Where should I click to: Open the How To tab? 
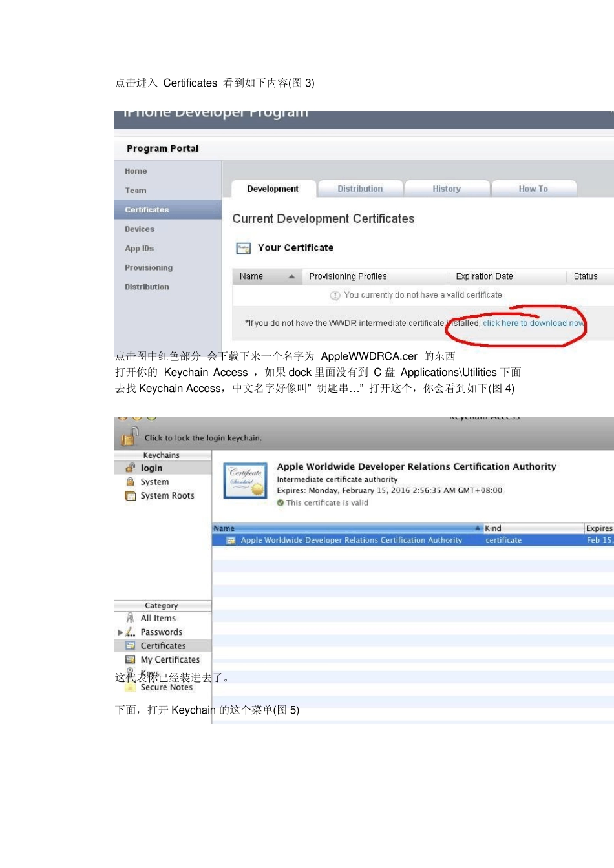pyautogui.click(x=533, y=189)
